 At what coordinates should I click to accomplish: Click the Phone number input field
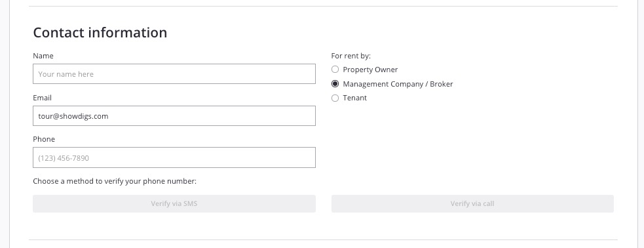pos(174,157)
